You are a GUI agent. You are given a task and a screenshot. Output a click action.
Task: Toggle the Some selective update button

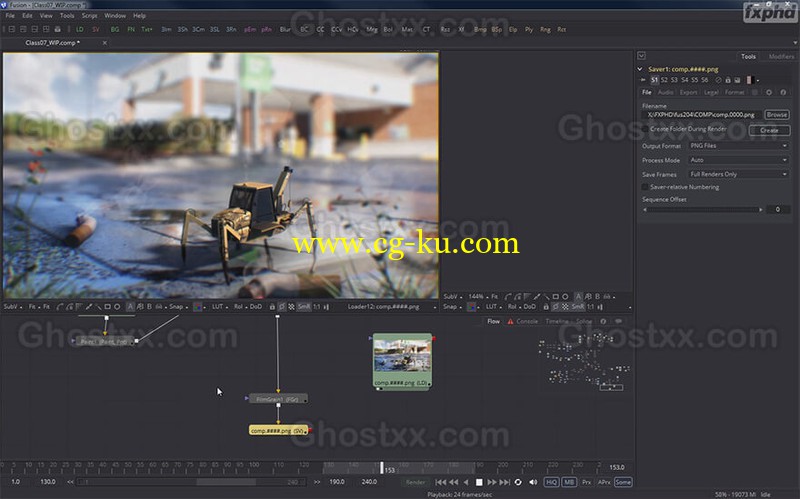tap(623, 482)
